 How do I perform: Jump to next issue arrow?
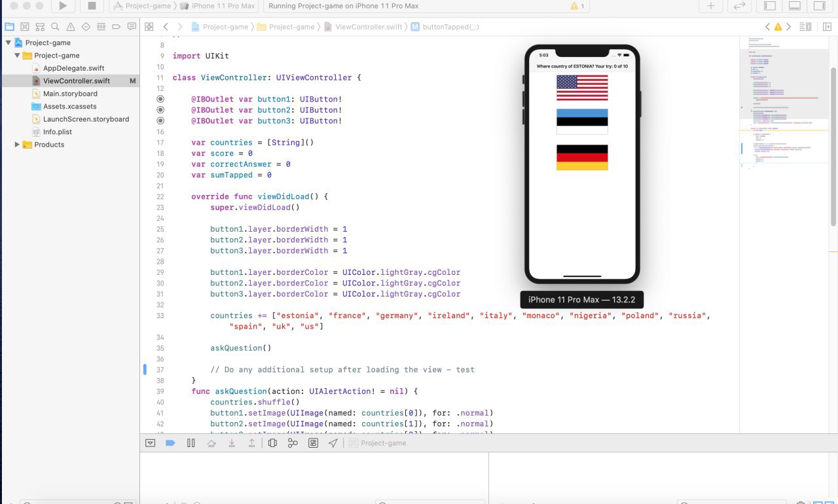(x=788, y=27)
